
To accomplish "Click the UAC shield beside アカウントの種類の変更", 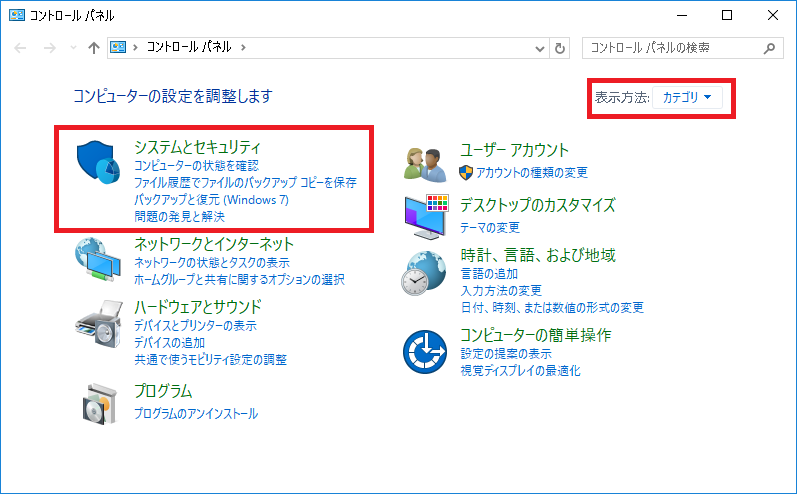I will coord(466,173).
